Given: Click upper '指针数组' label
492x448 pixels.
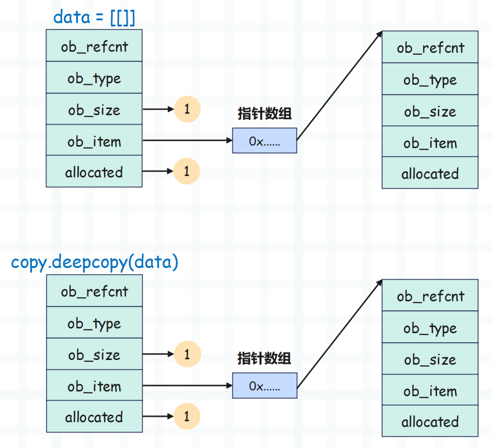Looking at the screenshot, I should tap(265, 113).
